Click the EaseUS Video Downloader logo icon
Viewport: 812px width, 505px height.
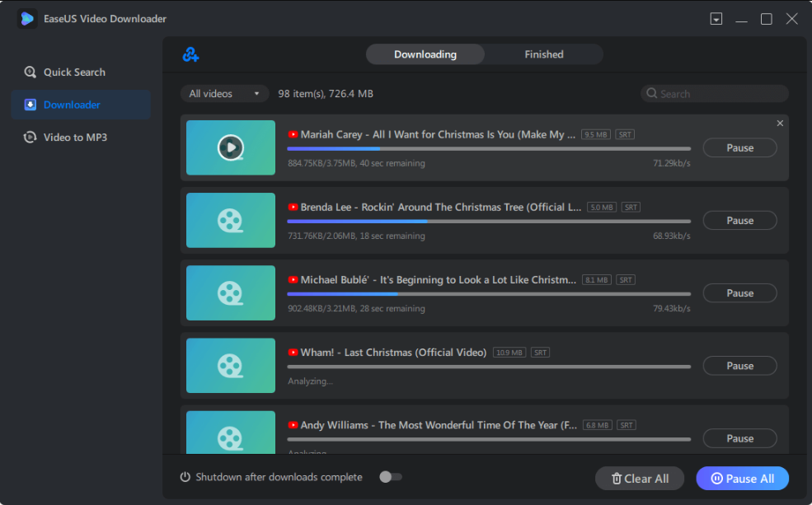point(27,19)
